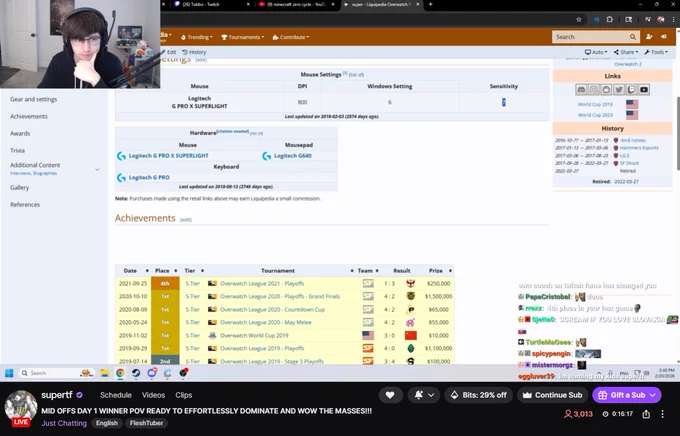
Task: Open the Twitter link icon in Links box
Action: 619,90
